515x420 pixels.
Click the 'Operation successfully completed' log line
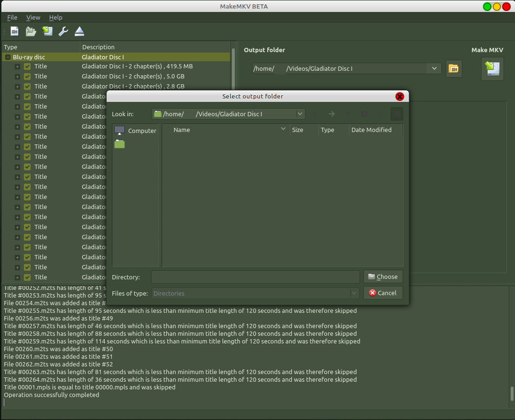click(x=52, y=395)
